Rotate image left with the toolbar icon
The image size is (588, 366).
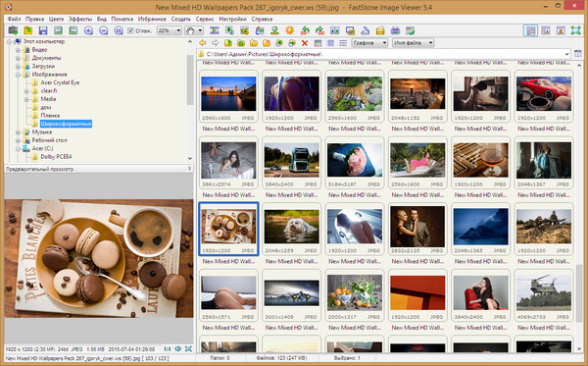305,30
